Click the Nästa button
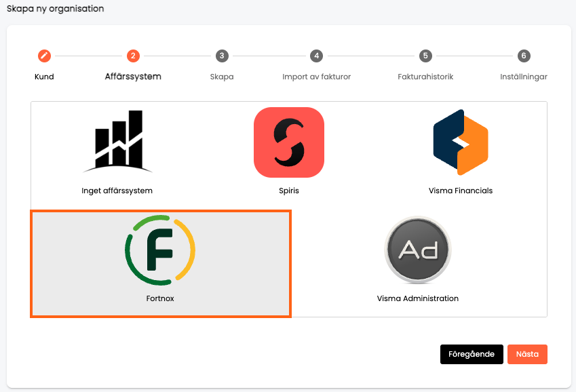The image size is (576, 392). [528, 354]
